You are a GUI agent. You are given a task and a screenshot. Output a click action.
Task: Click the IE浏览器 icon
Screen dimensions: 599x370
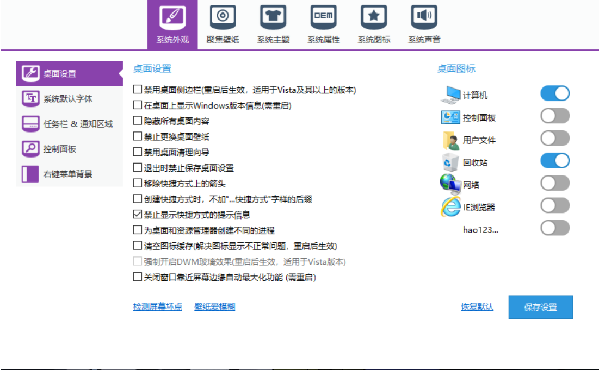point(451,207)
